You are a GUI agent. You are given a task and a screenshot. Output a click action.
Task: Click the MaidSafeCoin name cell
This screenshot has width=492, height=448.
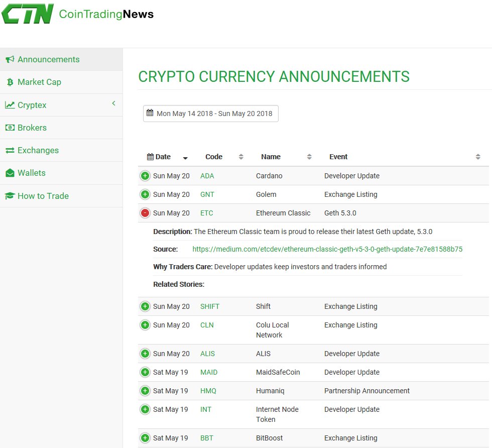tap(278, 372)
